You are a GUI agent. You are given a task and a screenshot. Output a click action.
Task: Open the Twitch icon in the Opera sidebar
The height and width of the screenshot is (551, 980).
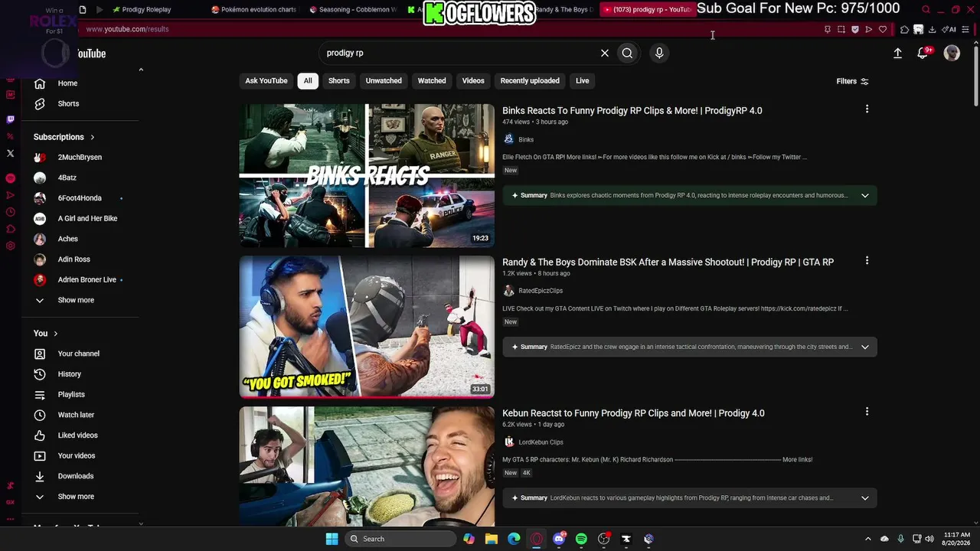[10, 119]
